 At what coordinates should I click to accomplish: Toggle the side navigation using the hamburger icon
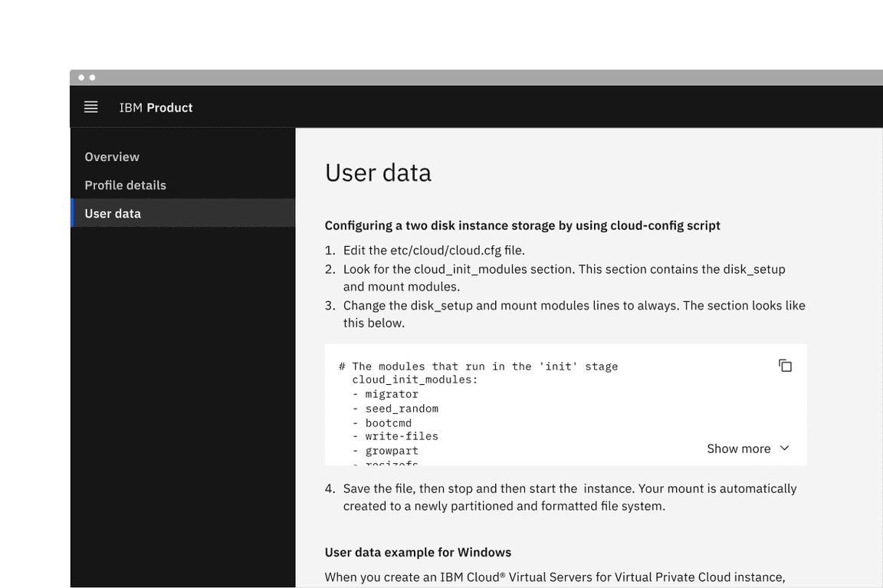90,107
